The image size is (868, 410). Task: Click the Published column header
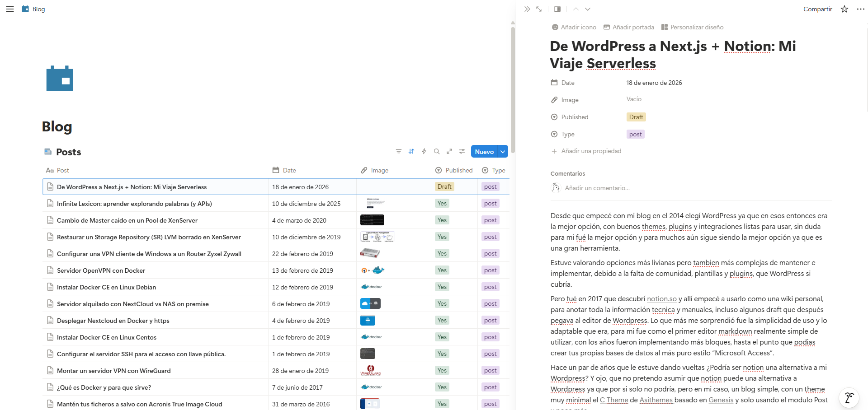454,170
